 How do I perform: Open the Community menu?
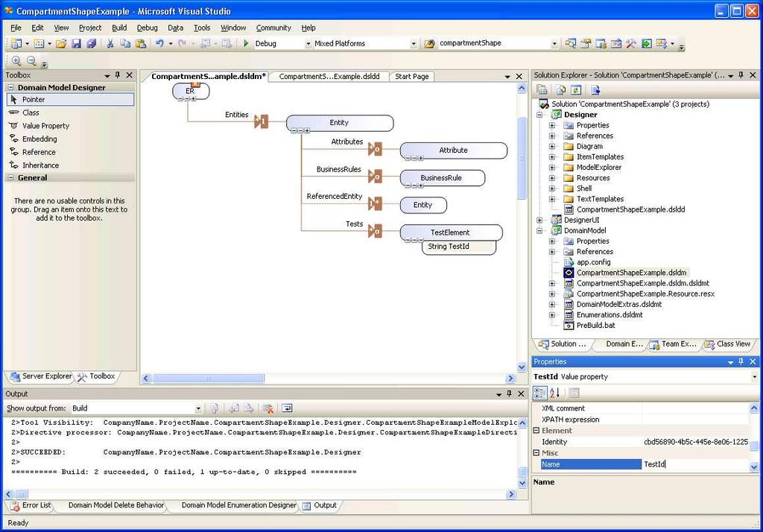tap(273, 28)
